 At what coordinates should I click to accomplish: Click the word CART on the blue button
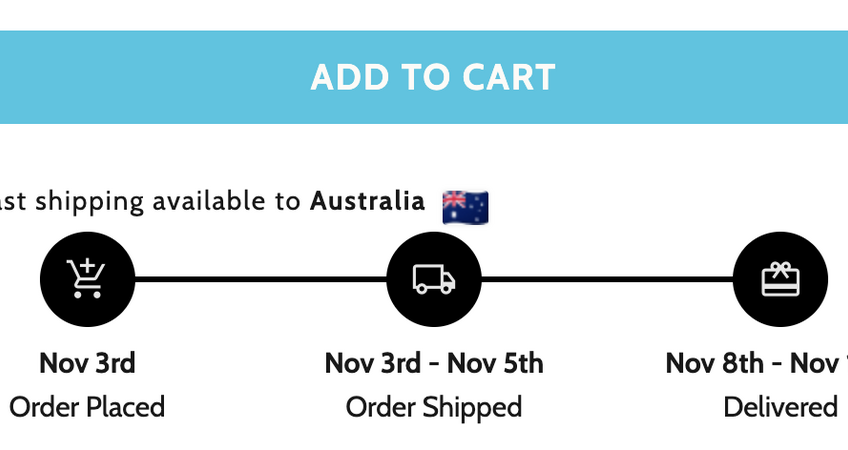point(509,77)
